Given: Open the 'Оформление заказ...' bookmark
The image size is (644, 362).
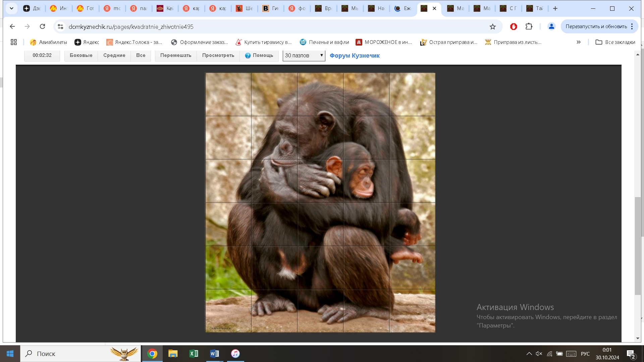Looking at the screenshot, I should tap(199, 42).
